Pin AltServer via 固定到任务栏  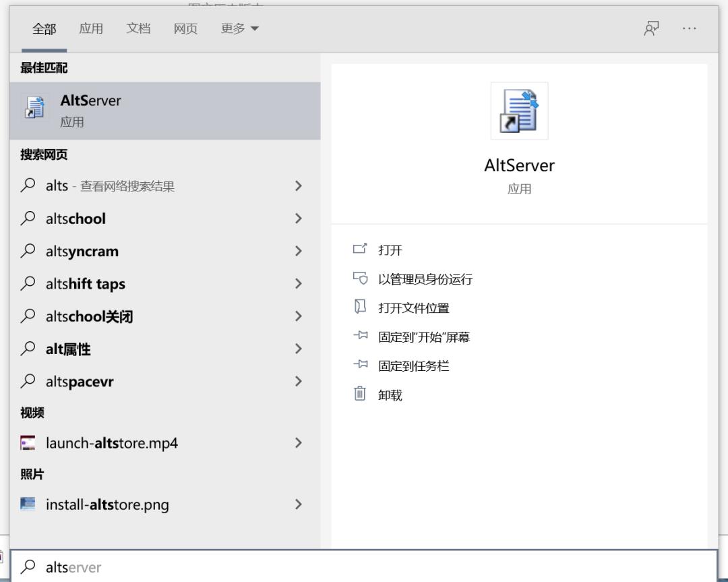(x=413, y=366)
